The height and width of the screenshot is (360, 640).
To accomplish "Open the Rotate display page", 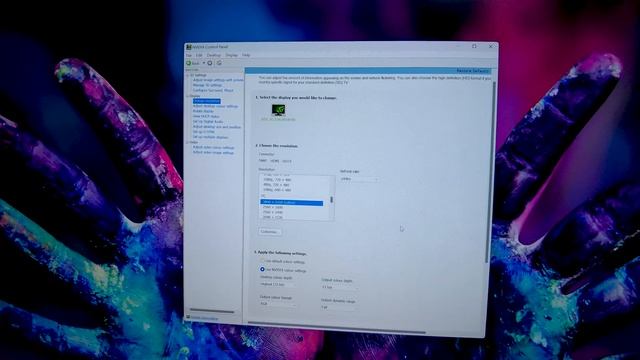I will point(203,111).
